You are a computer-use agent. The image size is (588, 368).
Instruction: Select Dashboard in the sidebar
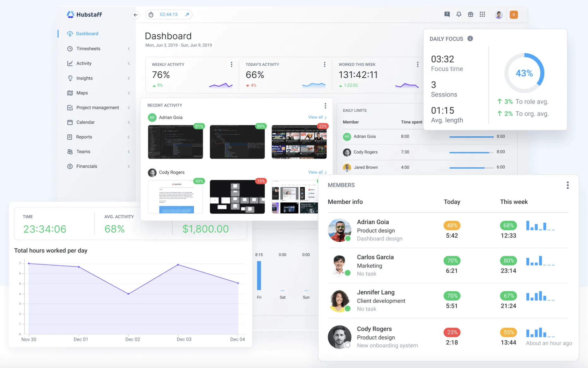click(x=87, y=34)
